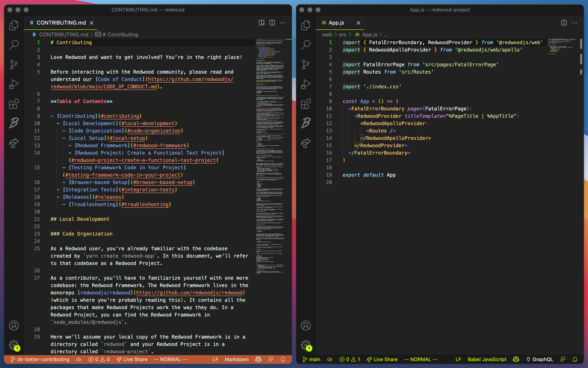Click CONTRIBUTING.md breadcrumb item
This screenshot has width=588, height=368.
tap(63, 35)
